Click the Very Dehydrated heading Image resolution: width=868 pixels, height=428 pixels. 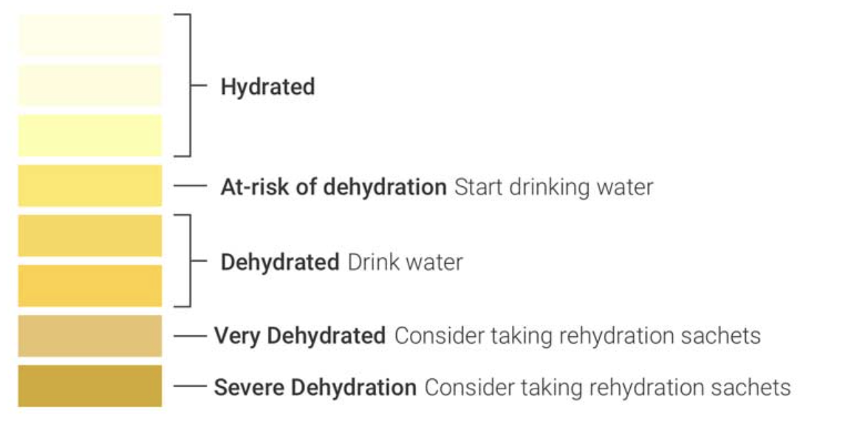coord(299,336)
